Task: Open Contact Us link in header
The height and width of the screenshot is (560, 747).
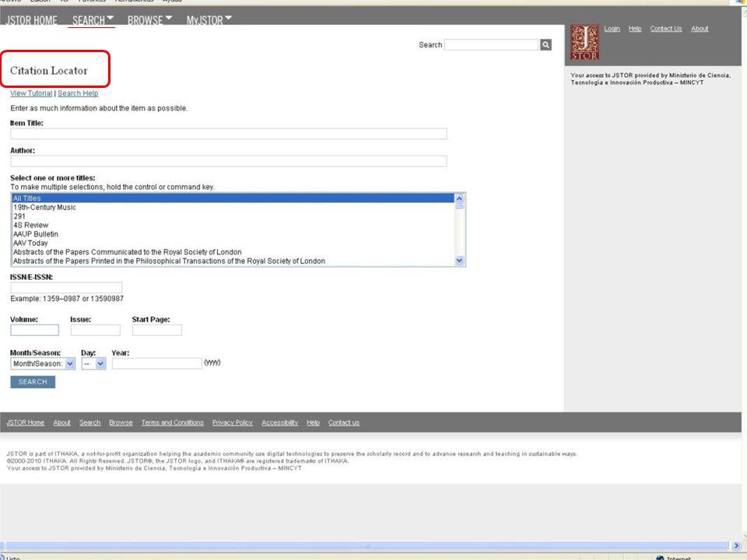Action: point(666,29)
